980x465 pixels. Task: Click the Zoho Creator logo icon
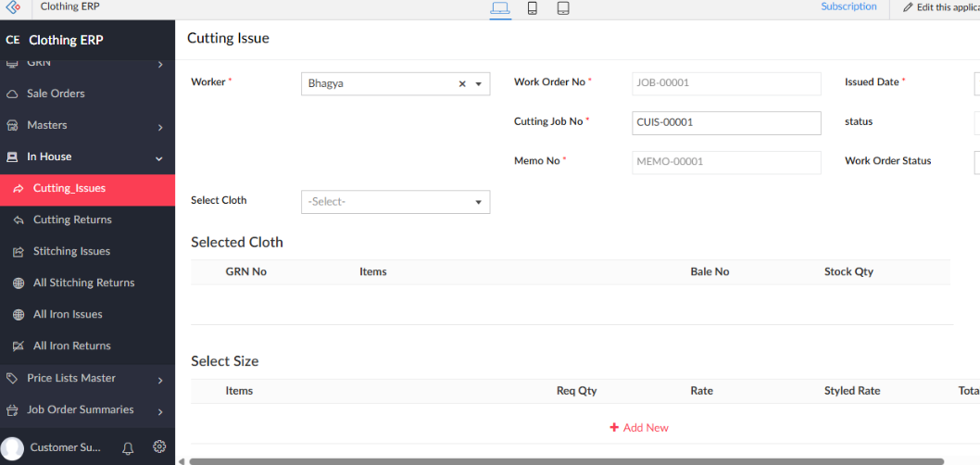13,7
